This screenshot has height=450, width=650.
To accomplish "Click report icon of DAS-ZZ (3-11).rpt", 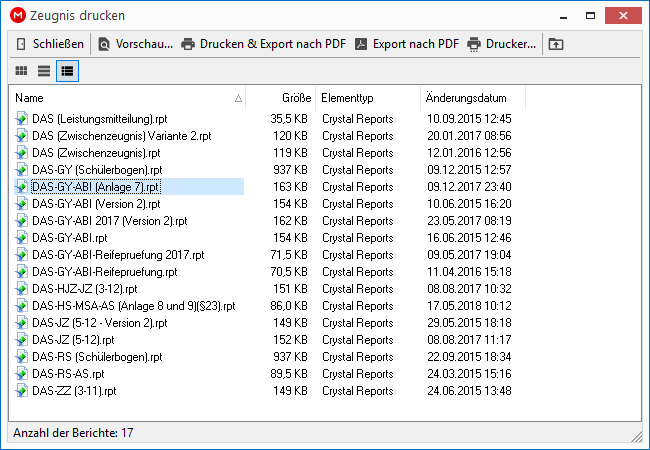I will tap(21, 391).
